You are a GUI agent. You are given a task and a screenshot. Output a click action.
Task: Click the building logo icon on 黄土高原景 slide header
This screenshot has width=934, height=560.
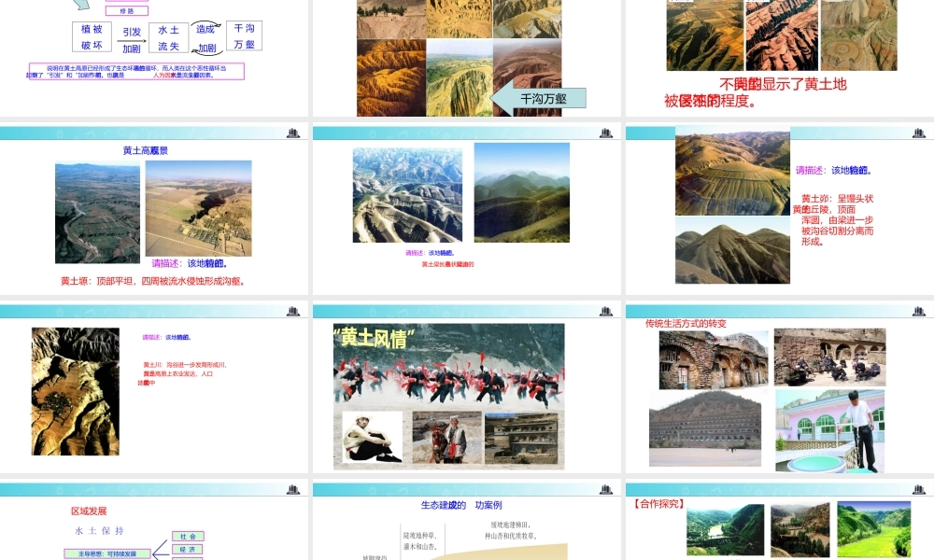293,133
